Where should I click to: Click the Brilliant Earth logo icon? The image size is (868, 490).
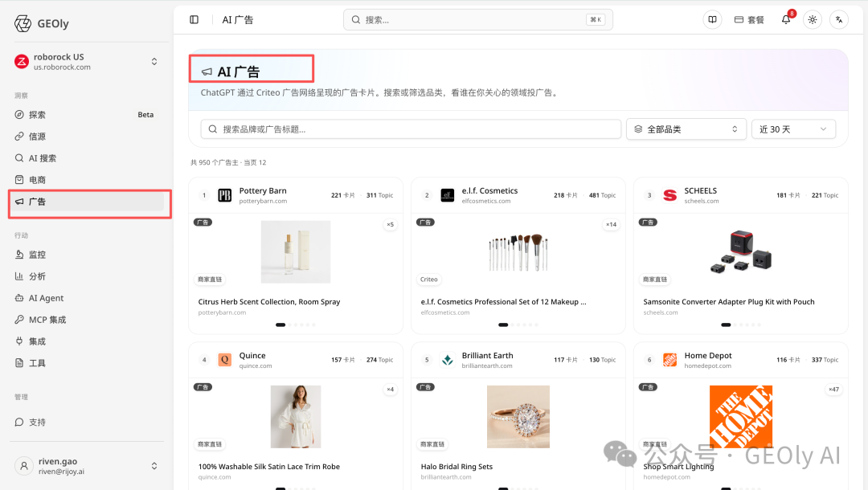448,360
